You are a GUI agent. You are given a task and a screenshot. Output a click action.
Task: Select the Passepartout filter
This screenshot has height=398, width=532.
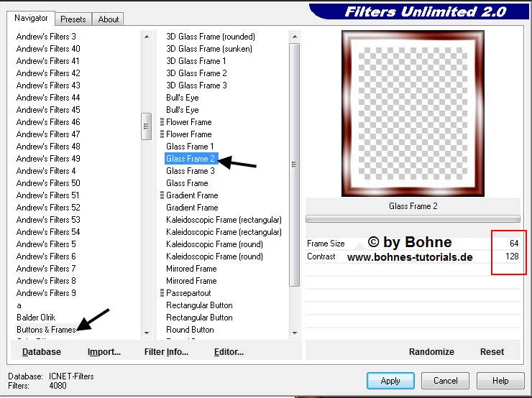(188, 293)
